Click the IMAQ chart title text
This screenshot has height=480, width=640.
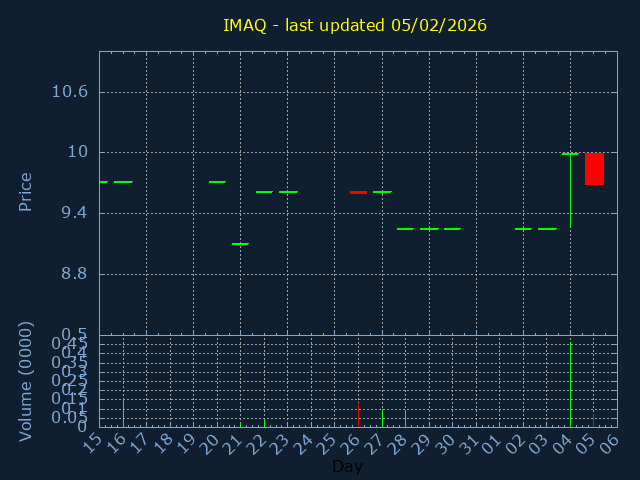(354, 25)
